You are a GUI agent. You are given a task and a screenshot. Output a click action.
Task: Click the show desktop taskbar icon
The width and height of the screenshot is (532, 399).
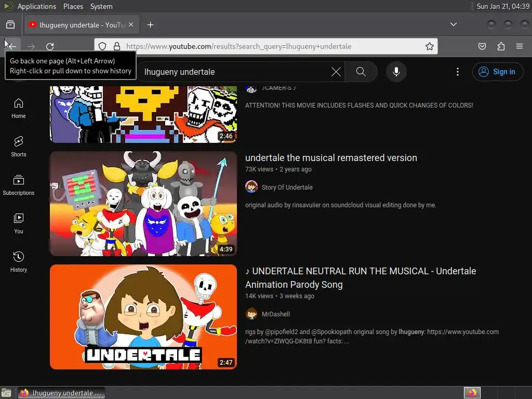pos(6,393)
